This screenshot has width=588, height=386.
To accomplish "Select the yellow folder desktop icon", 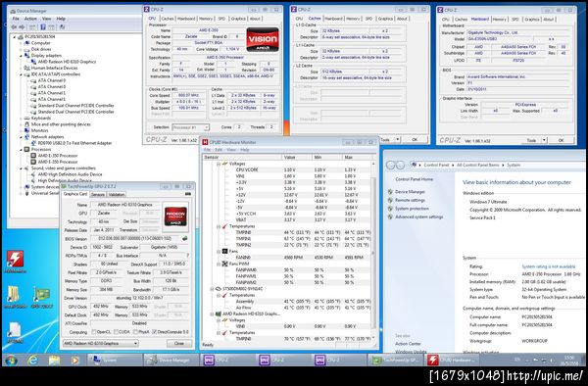I will click(x=14, y=295).
